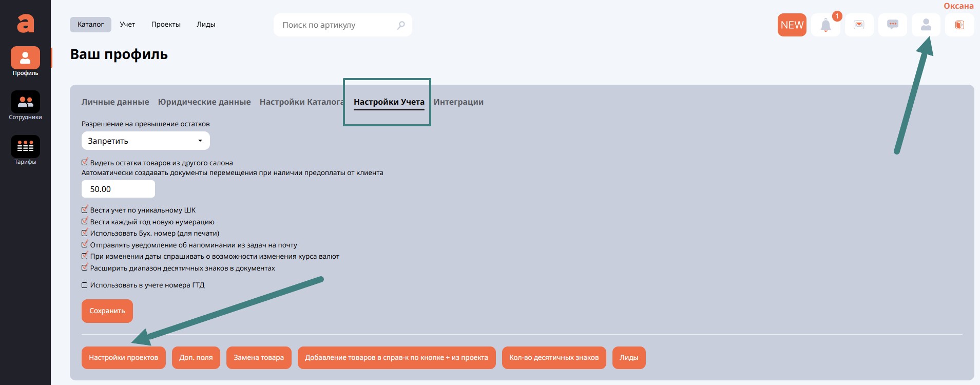Open 'Настройки проектов' button
The image size is (980, 385).
(123, 358)
